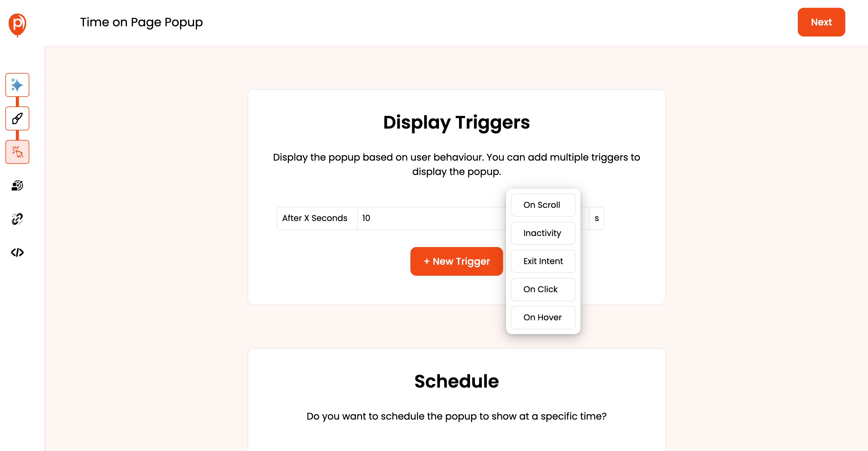Select the targeting/aim tool icon

point(17,185)
